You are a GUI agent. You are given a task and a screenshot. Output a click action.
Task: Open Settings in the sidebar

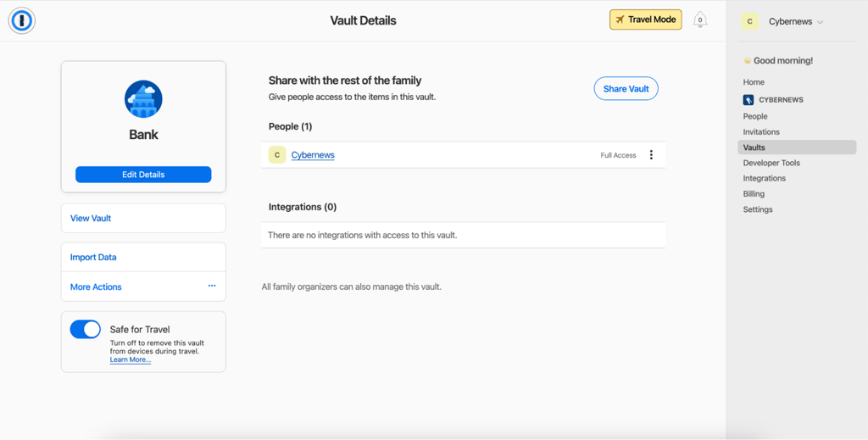tap(757, 209)
